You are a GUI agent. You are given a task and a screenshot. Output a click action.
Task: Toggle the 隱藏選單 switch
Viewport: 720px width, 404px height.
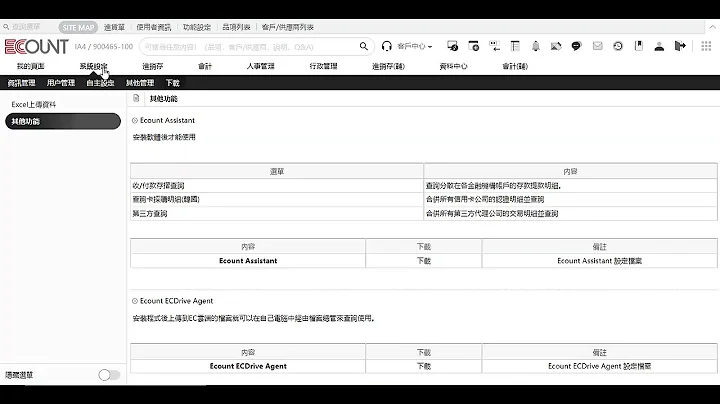pyautogui.click(x=109, y=375)
